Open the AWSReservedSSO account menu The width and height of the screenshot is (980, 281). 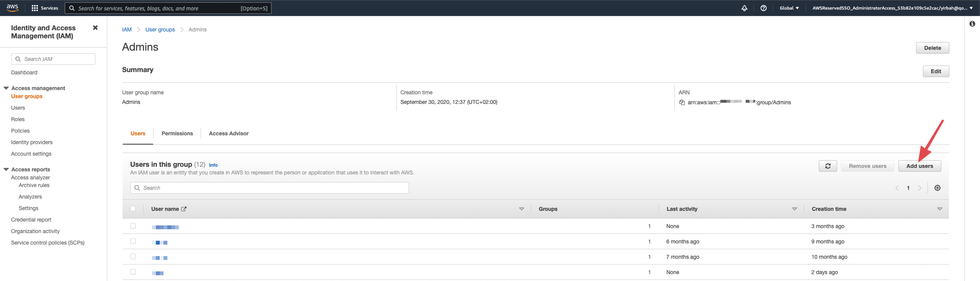click(892, 8)
